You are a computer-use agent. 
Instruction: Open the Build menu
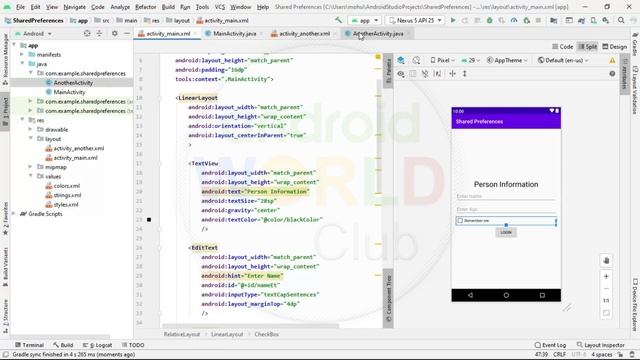168,7
